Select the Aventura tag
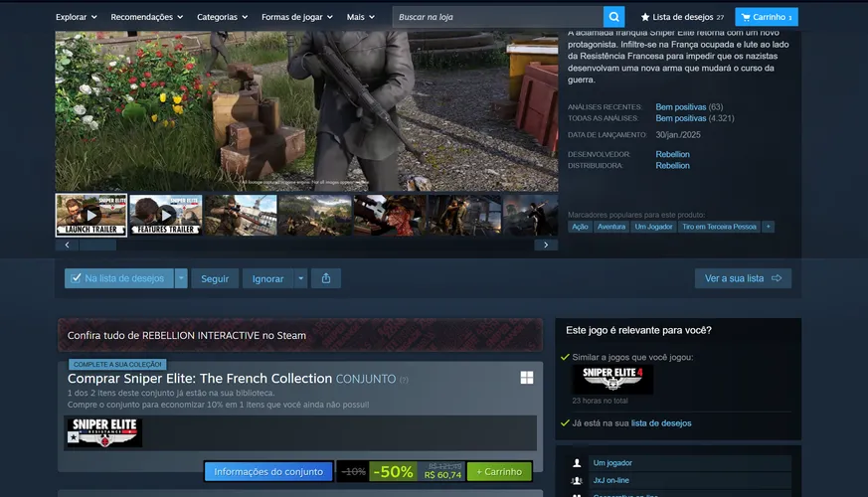Screen dimensions: 868x497 point(611,227)
